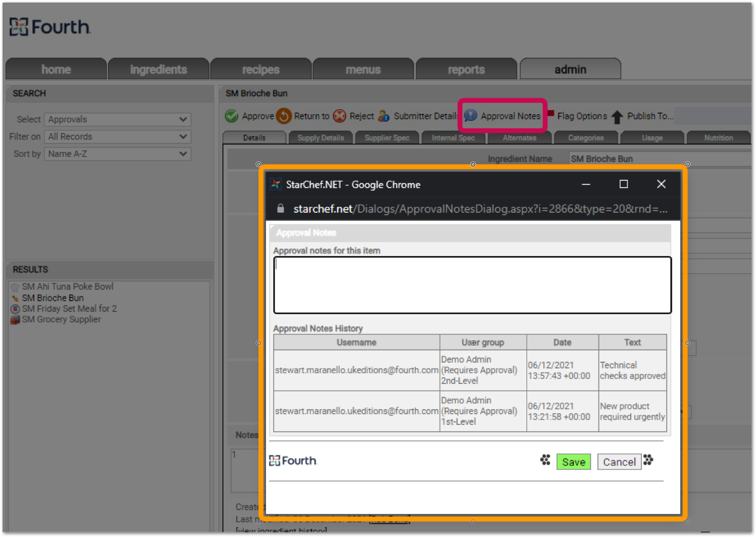Maximize the StarChef.NET dialog window
This screenshot has width=756, height=537.
point(623,184)
